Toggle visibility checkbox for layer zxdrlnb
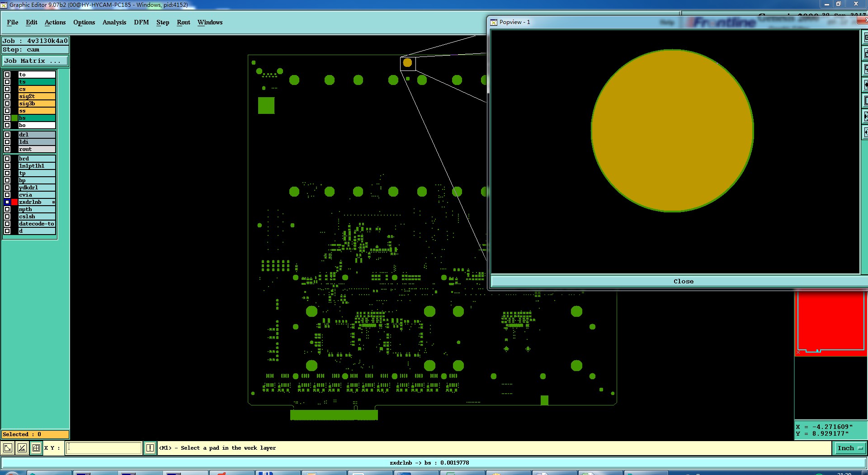868x475 pixels. [x=7, y=202]
